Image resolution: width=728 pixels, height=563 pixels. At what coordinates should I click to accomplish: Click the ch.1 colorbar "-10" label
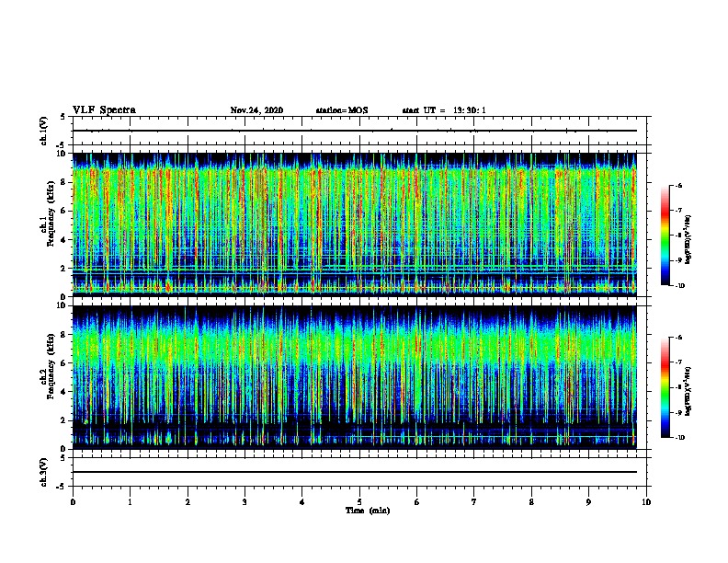[679, 286]
